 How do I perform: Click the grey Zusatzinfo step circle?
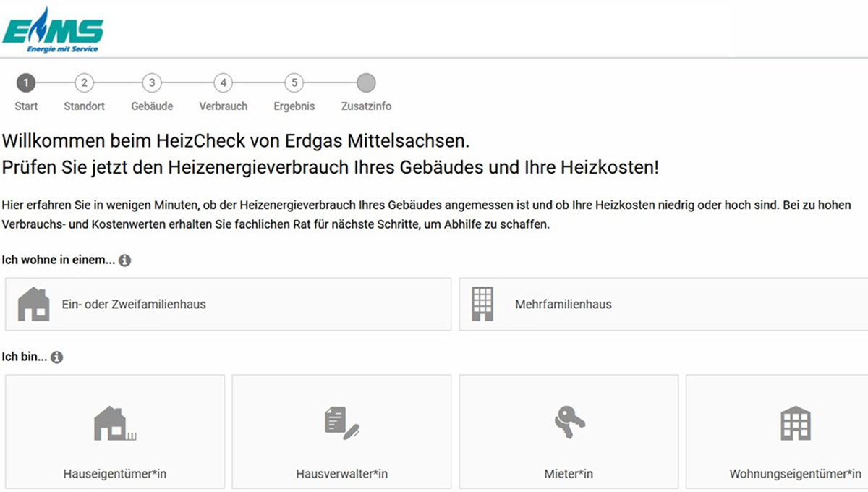click(x=366, y=82)
